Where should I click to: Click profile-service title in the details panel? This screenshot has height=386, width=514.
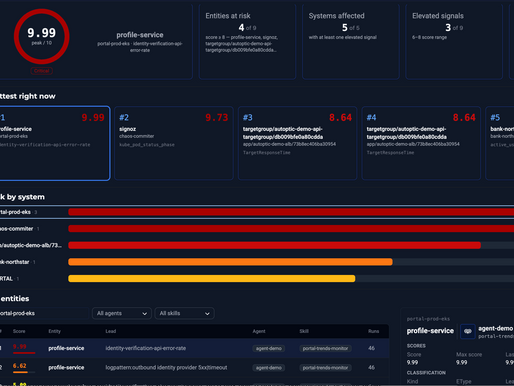[430, 331]
